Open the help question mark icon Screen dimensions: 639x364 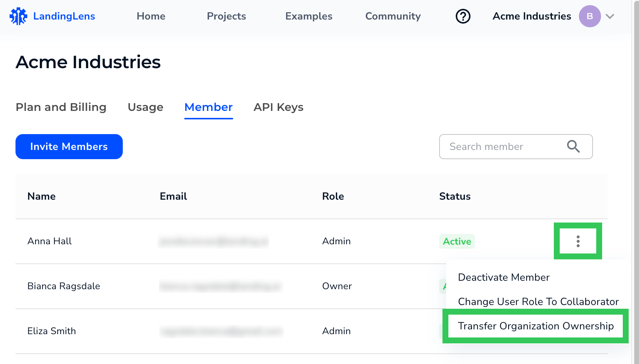(x=463, y=16)
